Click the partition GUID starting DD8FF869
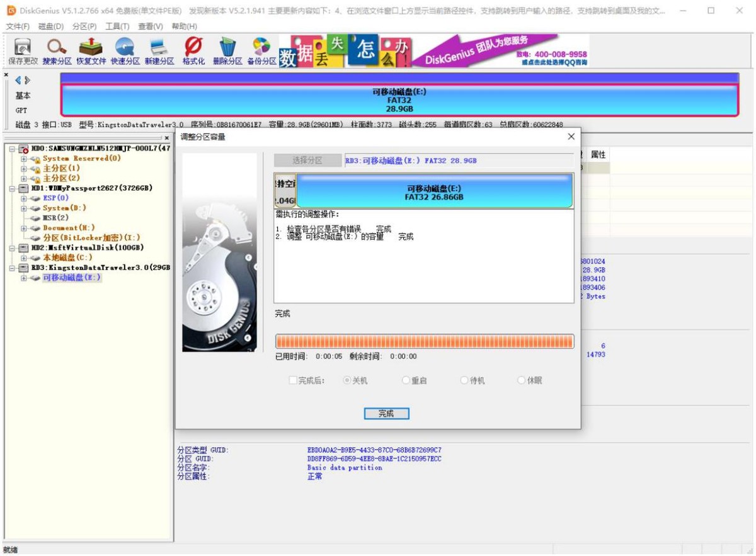This screenshot has height=556, width=756. click(x=374, y=459)
